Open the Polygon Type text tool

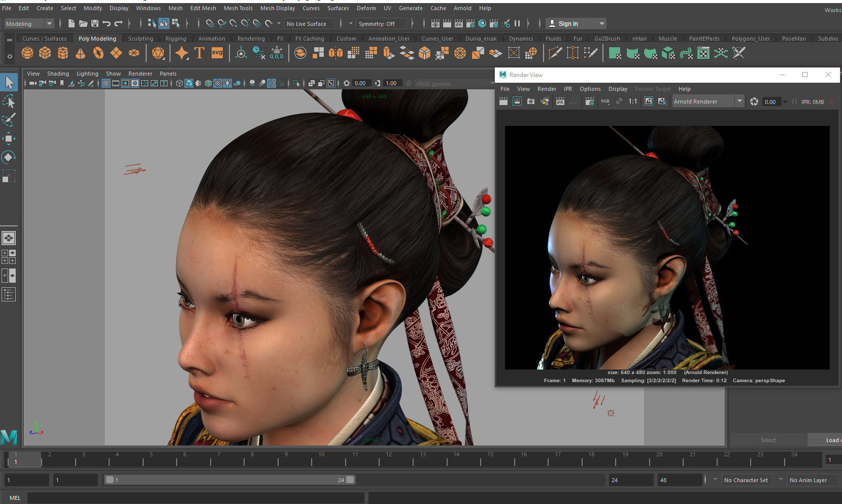point(199,53)
